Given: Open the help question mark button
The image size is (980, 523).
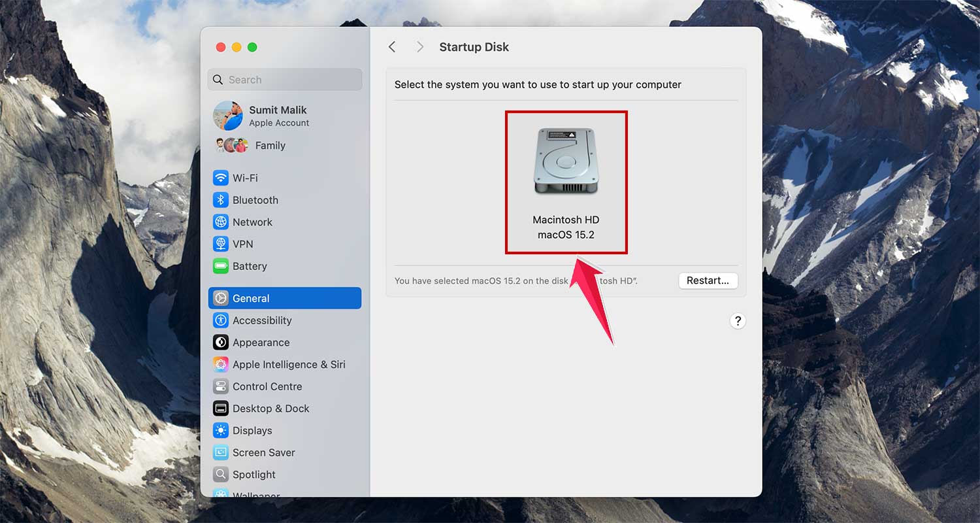Looking at the screenshot, I should [738, 321].
